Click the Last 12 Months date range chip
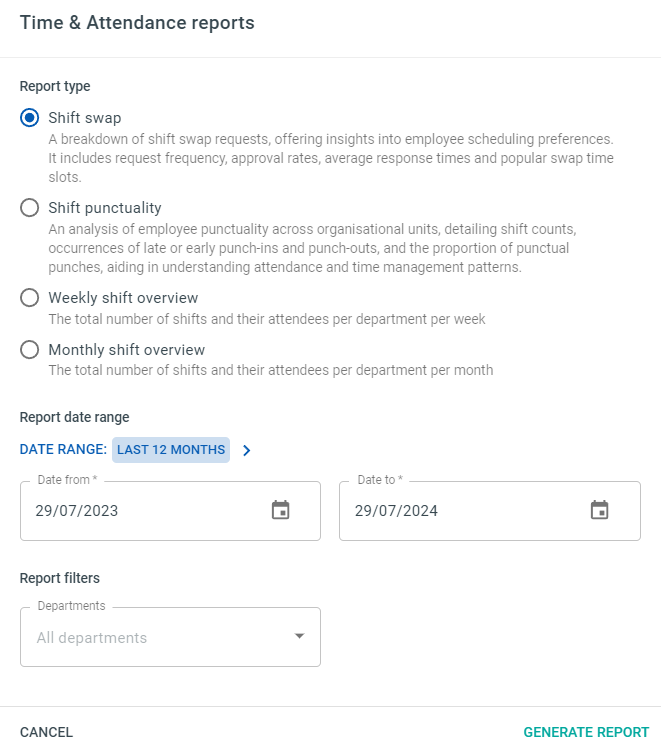Screen dimensions: 661x754 pyautogui.click(x=171, y=450)
